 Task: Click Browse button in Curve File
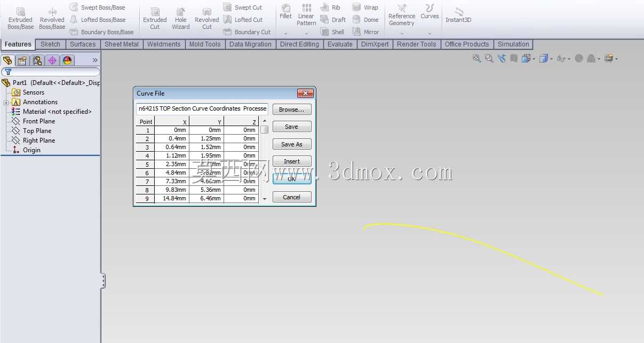coord(292,110)
